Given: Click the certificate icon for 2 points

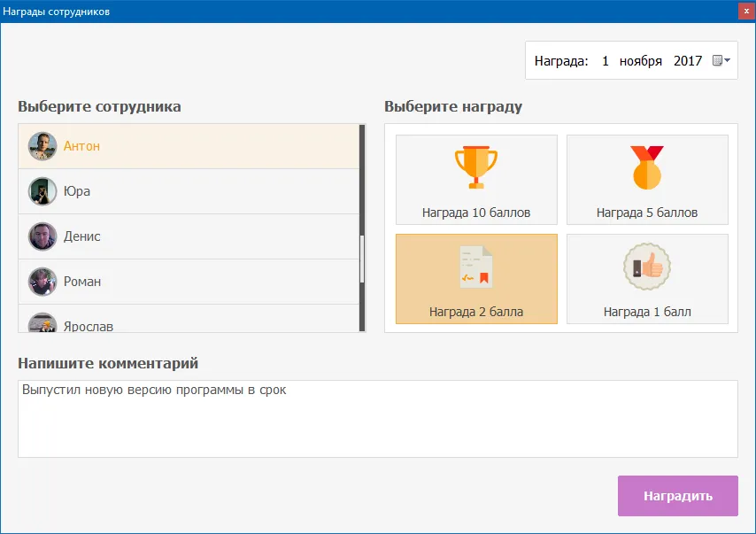Looking at the screenshot, I should click(x=475, y=267).
